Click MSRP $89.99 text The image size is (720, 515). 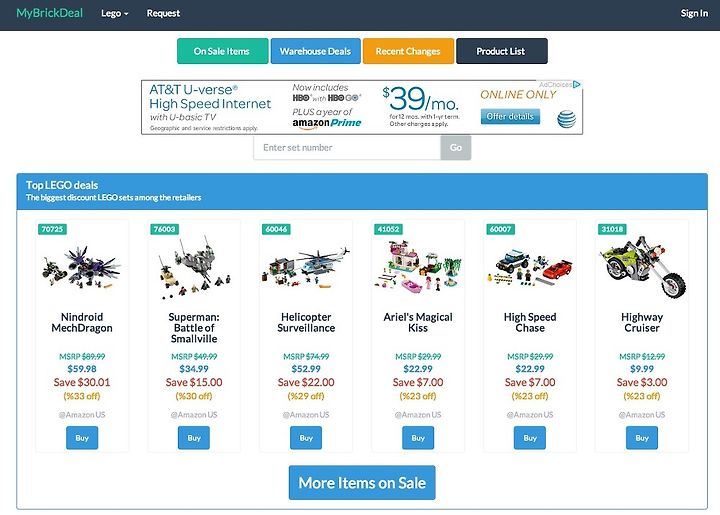[x=82, y=357]
